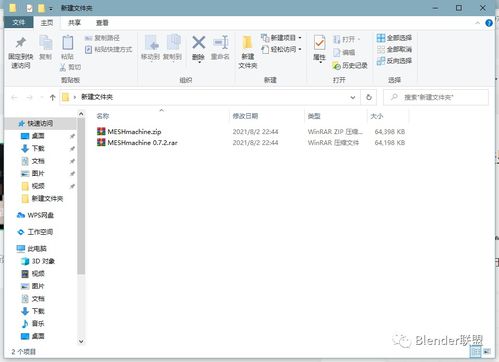Collapse the ribbon with the chevron
The height and width of the screenshot is (362, 499).
[478, 23]
